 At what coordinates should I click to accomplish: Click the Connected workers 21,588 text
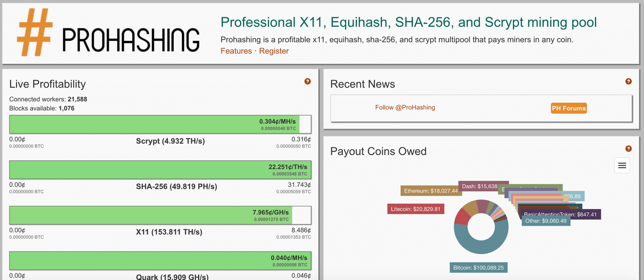pyautogui.click(x=48, y=99)
